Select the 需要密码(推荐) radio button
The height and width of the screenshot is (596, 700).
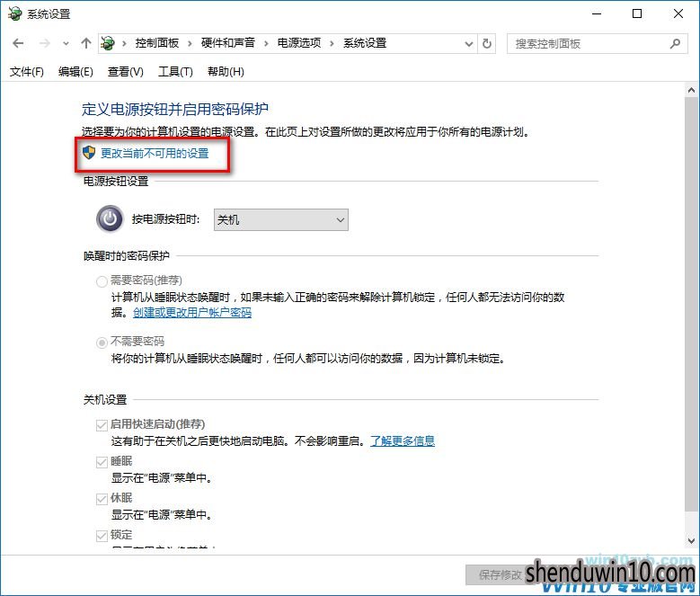coord(102,281)
